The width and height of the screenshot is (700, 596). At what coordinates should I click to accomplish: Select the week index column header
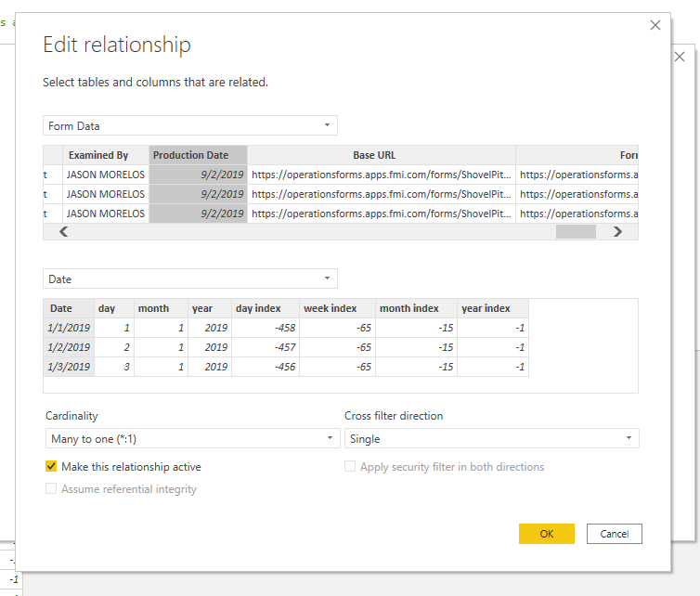[x=338, y=308]
